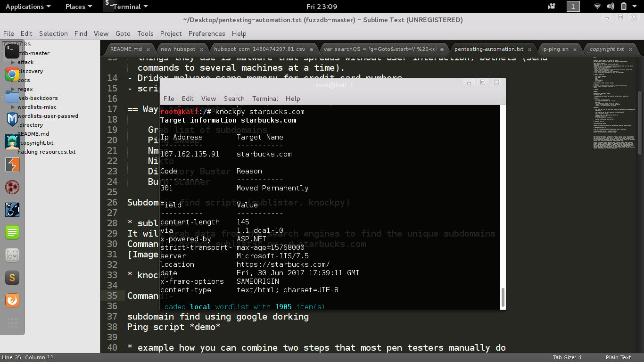Launch Metasploit from the dock
This screenshot has width=644, height=362.
pyautogui.click(x=12, y=119)
